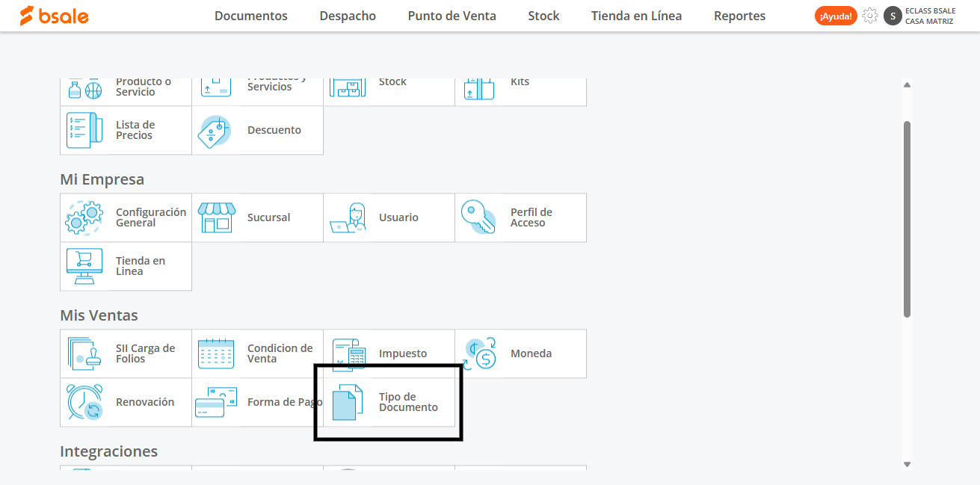This screenshot has width=980, height=485.
Task: Click the Kits label
Action: click(x=520, y=82)
